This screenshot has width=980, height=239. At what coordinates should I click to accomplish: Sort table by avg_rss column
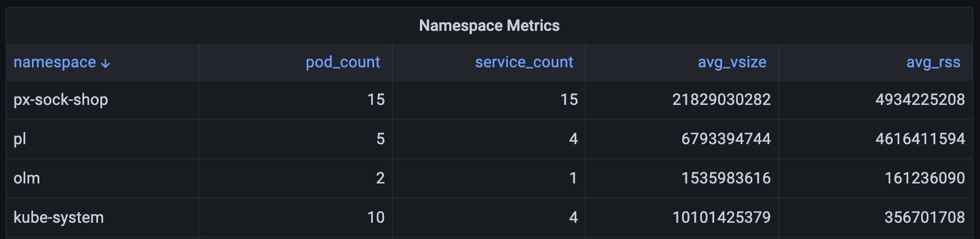click(x=933, y=62)
